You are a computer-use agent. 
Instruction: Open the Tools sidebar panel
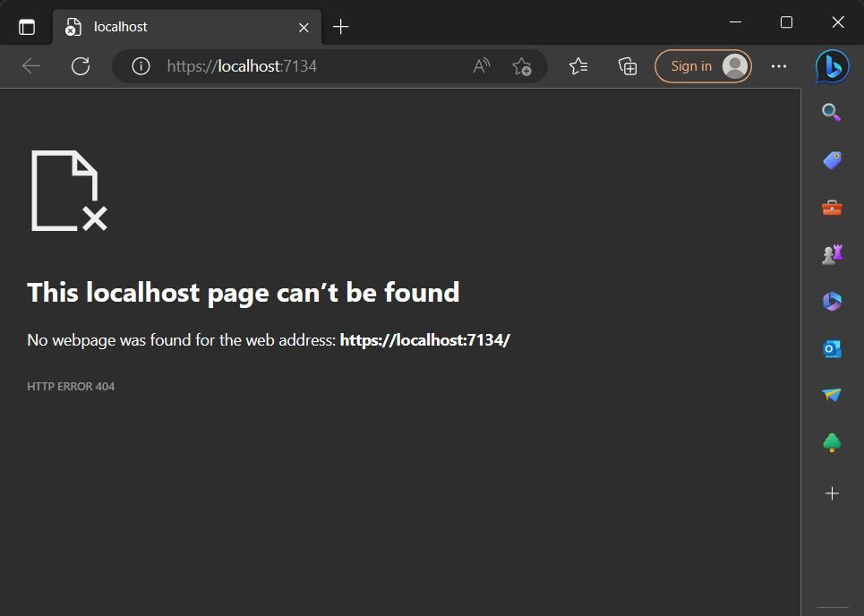coord(831,207)
